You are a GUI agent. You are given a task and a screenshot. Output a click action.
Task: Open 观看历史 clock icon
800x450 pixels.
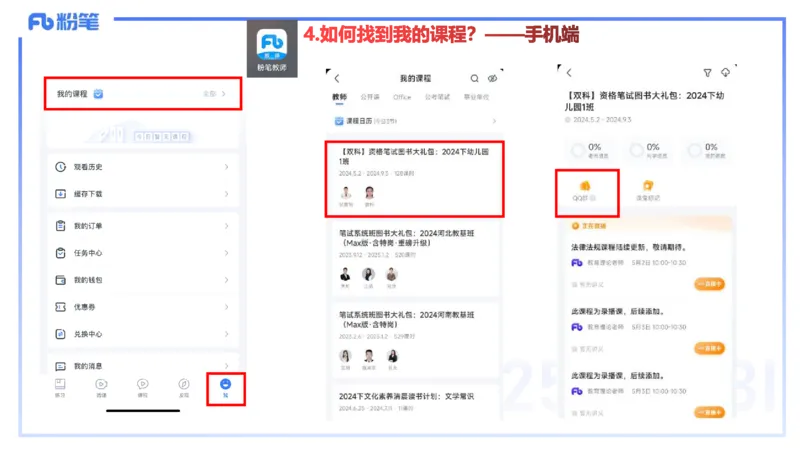tap(60, 167)
